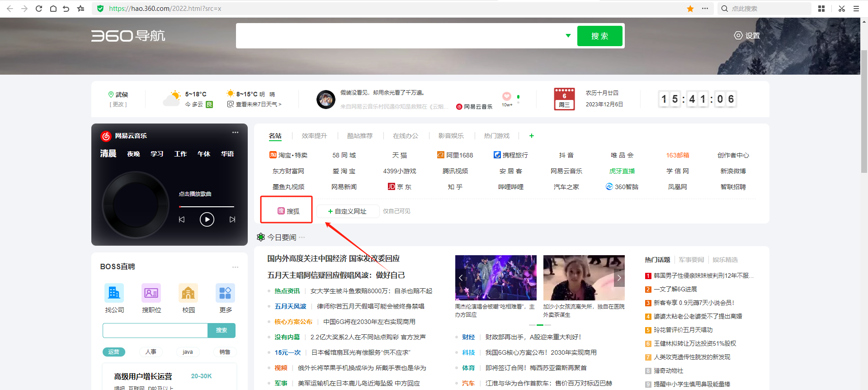This screenshot has width=868, height=390.
Task: Change location with the 更改 link
Action: pyautogui.click(x=118, y=105)
